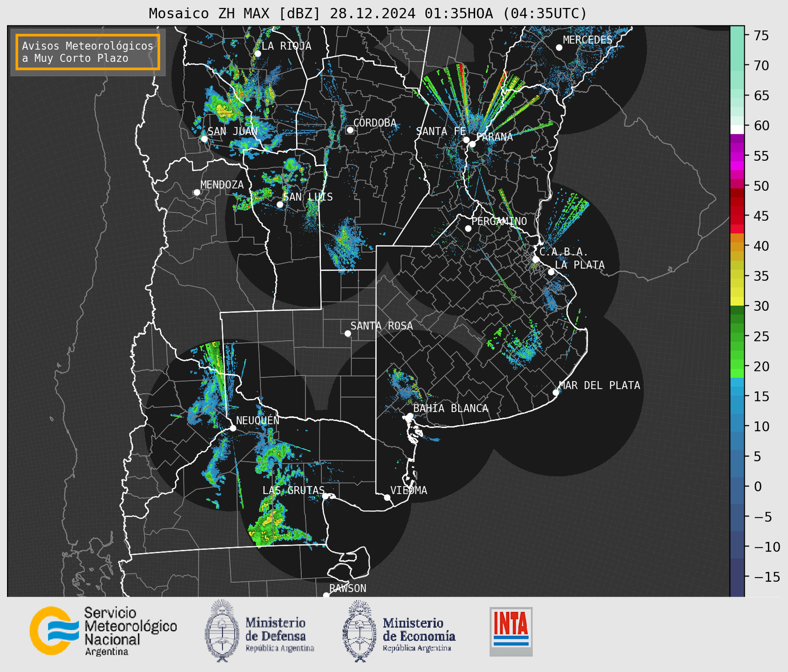Click the Avisos Meteorológicos a Muy Corto Plazo button

pos(88,52)
